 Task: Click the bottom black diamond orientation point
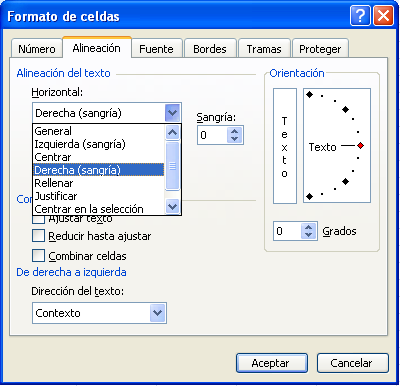(309, 197)
